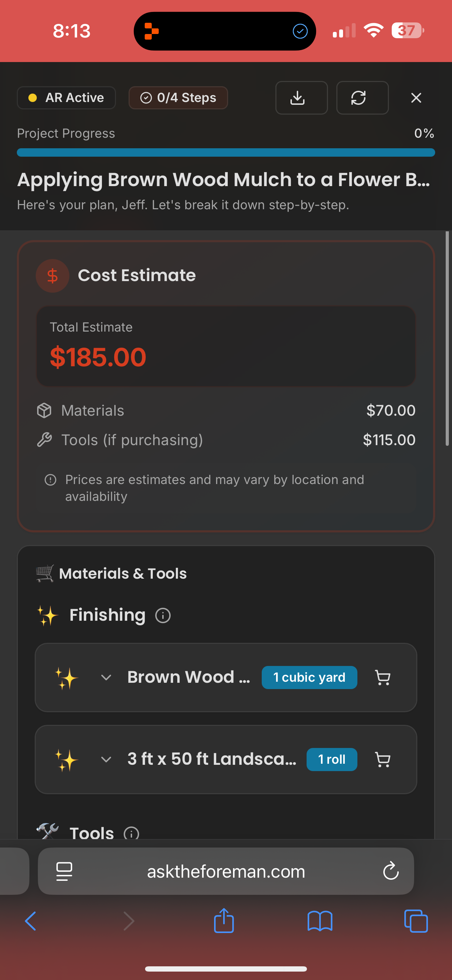Select the 1 roll quantity badge

[331, 759]
